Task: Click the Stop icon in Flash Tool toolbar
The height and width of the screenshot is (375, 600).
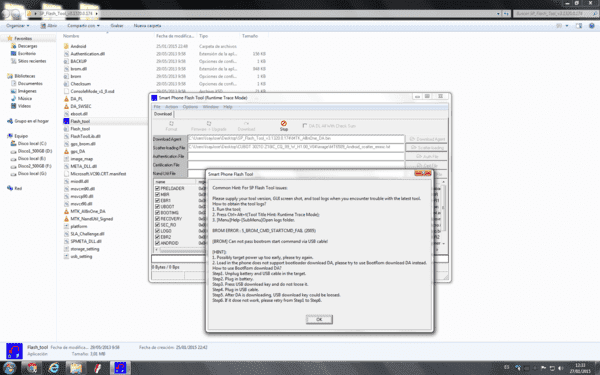Action: [x=284, y=123]
